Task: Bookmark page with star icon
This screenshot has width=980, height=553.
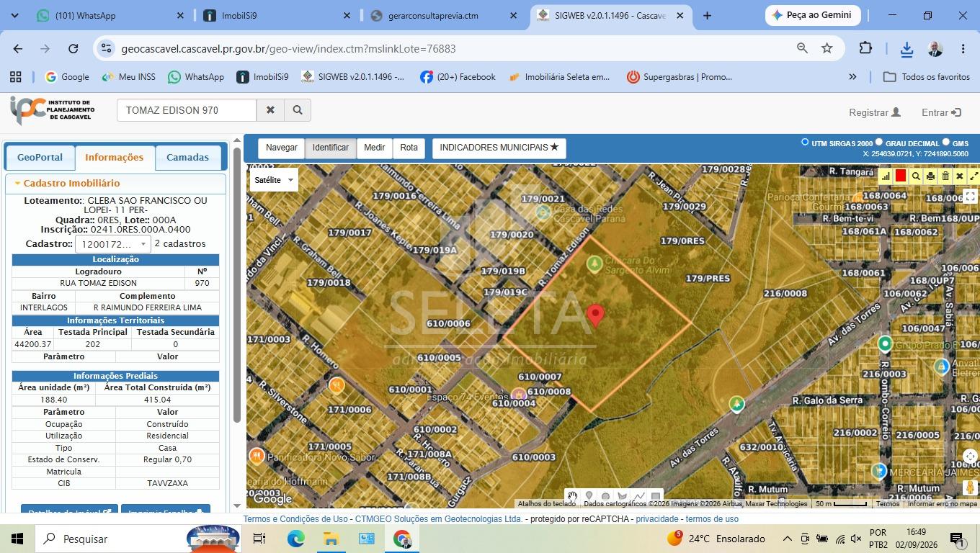Action: [827, 48]
